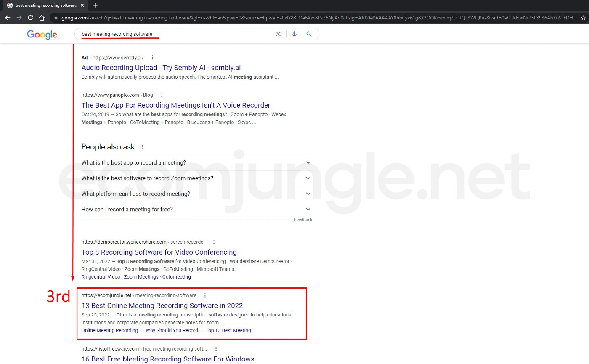Image resolution: width=589 pixels, height=364 pixels.
Task: Click the browser back arrow
Action: point(8,18)
